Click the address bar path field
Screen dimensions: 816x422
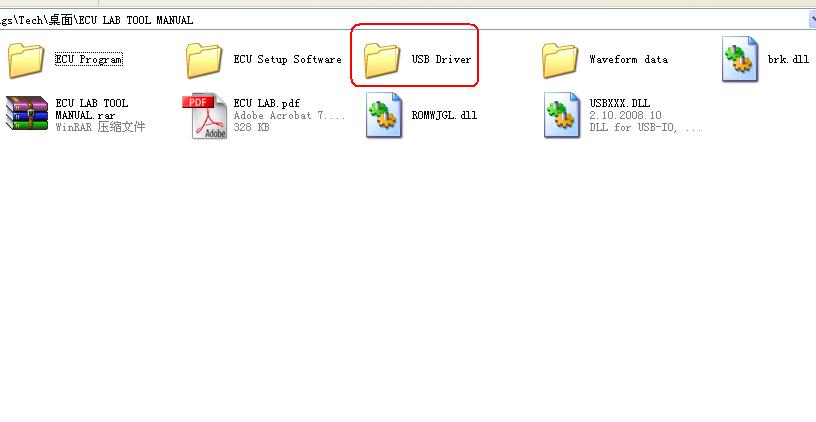(403, 20)
